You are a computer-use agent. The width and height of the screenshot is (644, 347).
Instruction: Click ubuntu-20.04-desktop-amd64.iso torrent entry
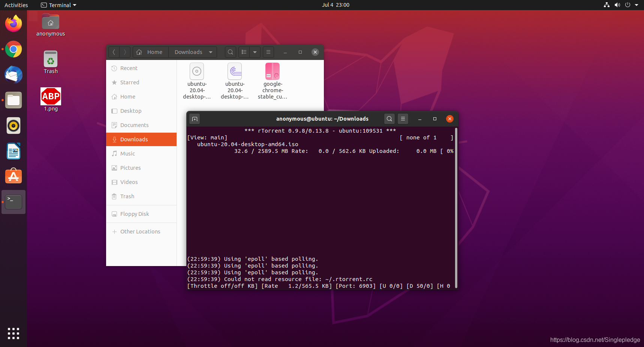[248, 144]
